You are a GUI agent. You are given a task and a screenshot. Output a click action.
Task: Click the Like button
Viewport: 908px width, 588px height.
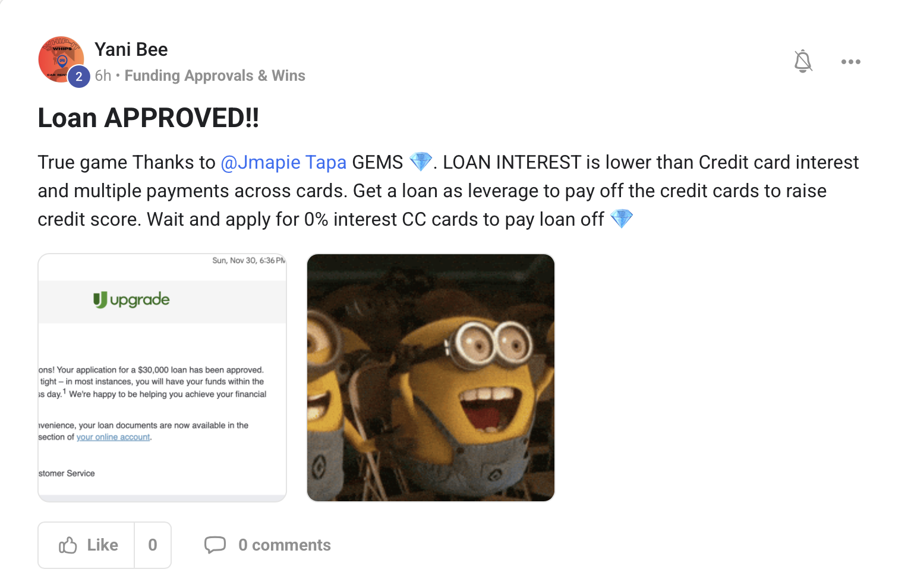pos(87,545)
